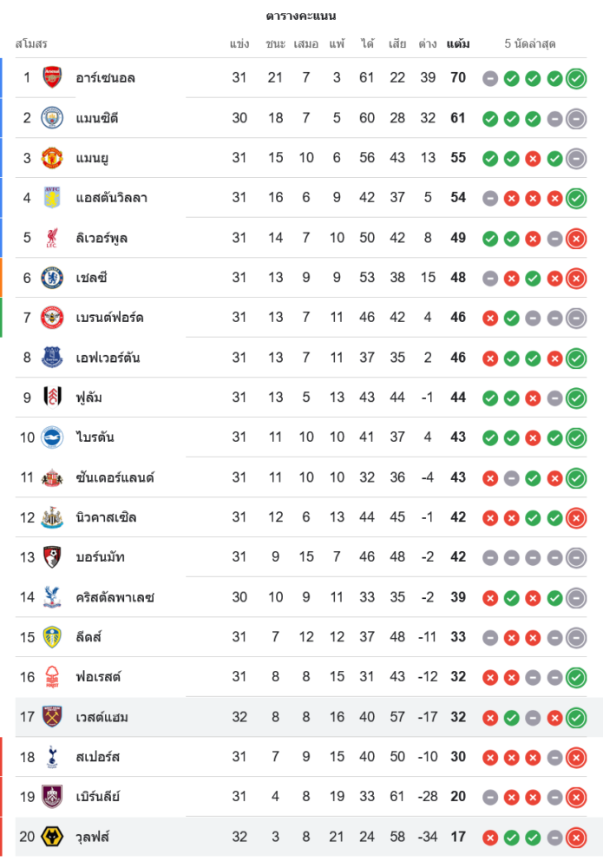Click Arsenal's latest match win icon

[575, 78]
